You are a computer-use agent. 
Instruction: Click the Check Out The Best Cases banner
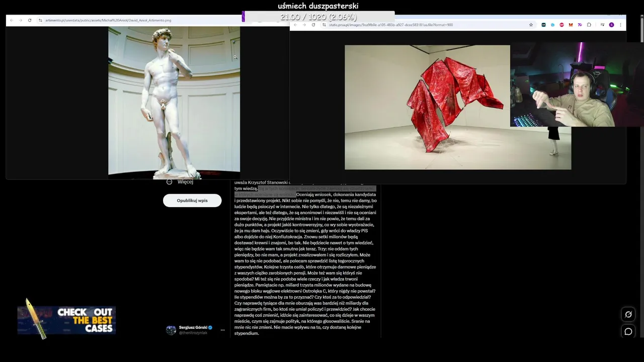coord(67,320)
